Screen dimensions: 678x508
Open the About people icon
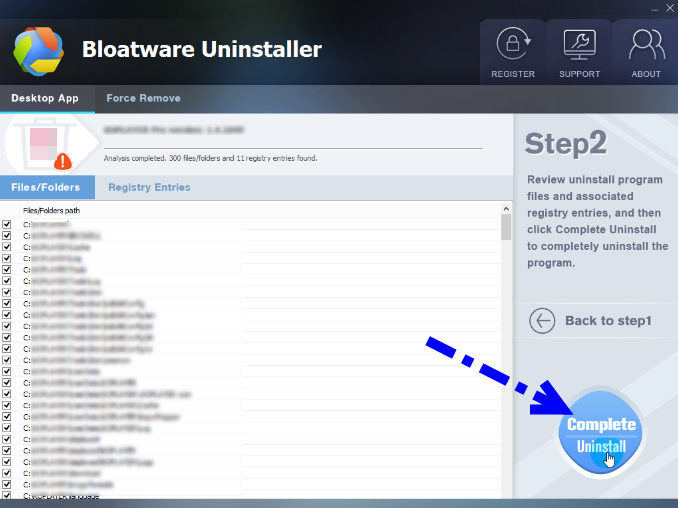646,44
